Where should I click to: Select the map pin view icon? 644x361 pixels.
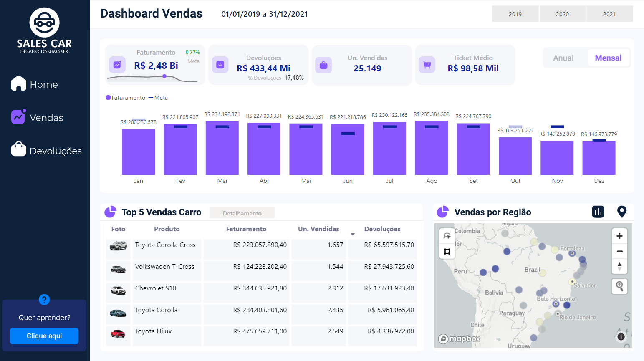(x=622, y=212)
